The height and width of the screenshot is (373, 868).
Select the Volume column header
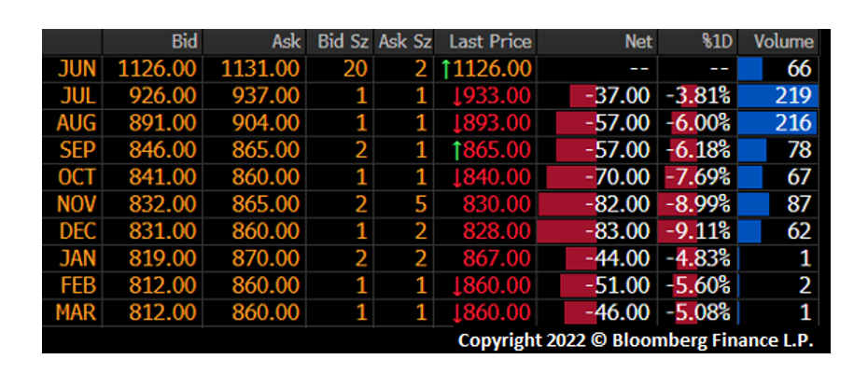click(783, 41)
